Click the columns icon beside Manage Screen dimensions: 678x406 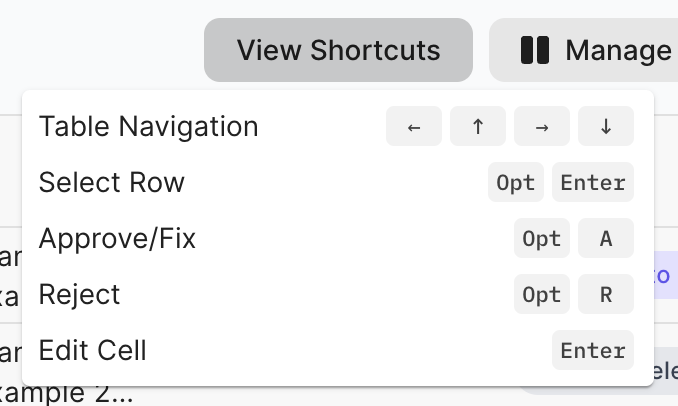536,50
